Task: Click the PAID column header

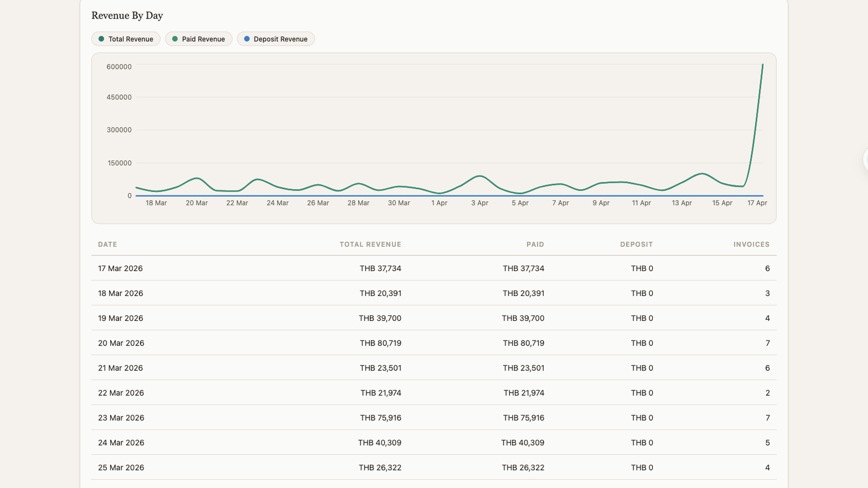Action: click(535, 245)
